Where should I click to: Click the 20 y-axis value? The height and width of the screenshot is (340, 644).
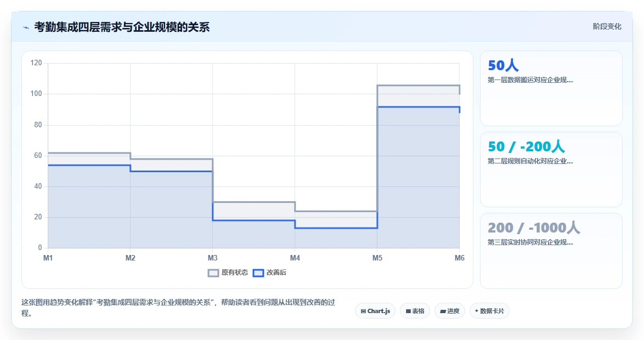(38, 217)
